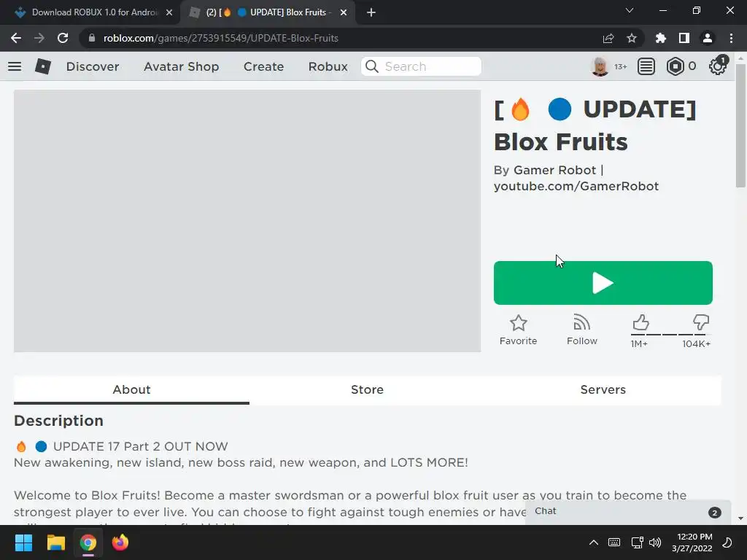Open the Avatar Shop page

coord(181,66)
